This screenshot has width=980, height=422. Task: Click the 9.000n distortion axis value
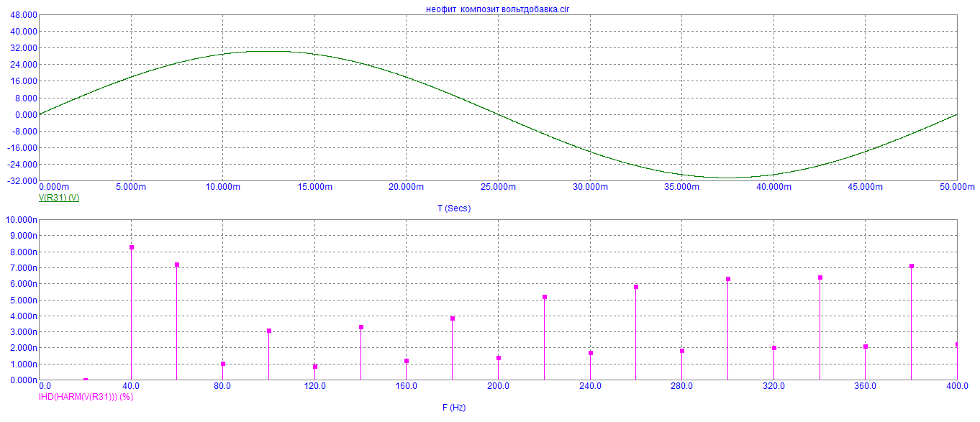(24, 236)
